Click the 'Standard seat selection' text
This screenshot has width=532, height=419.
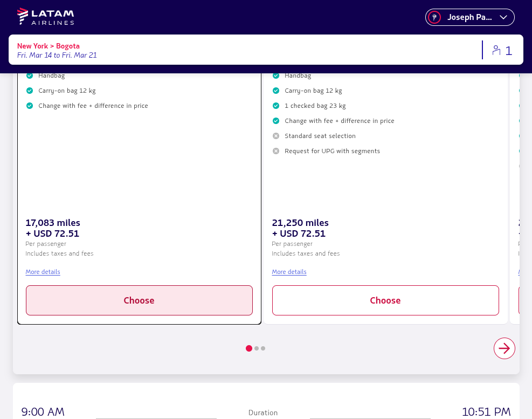(320, 136)
